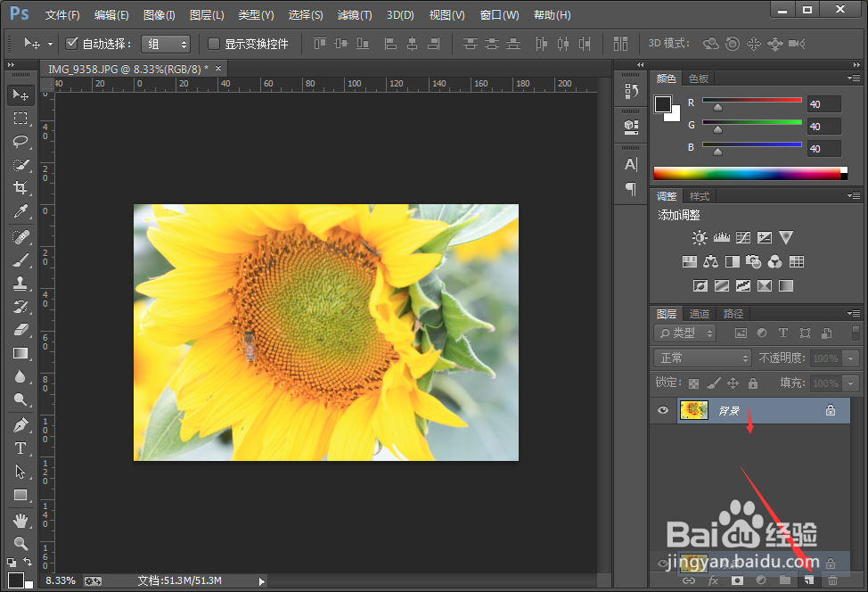Image resolution: width=868 pixels, height=592 pixels.
Task: Select the Eyedropper tool
Action: tap(20, 211)
